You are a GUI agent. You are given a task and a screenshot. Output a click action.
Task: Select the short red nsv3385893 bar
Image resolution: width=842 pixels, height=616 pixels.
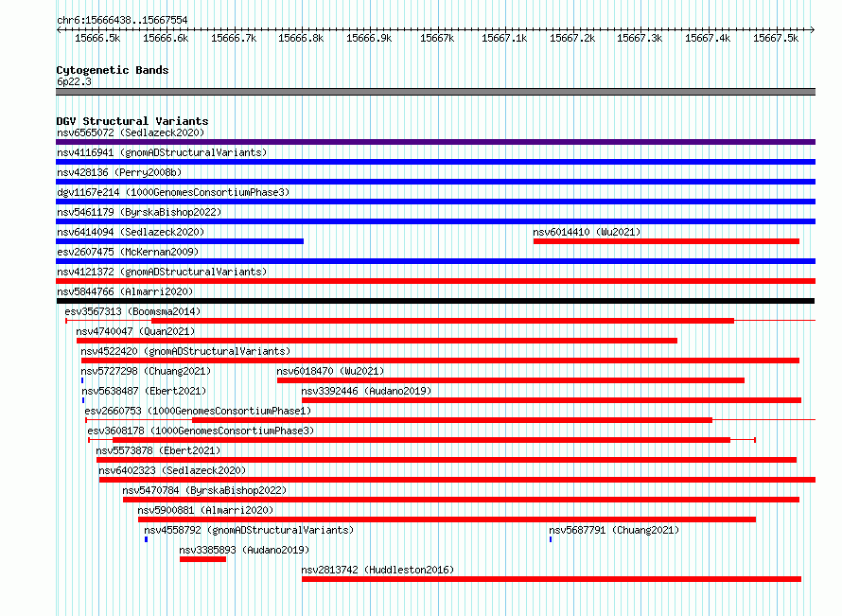[203, 559]
